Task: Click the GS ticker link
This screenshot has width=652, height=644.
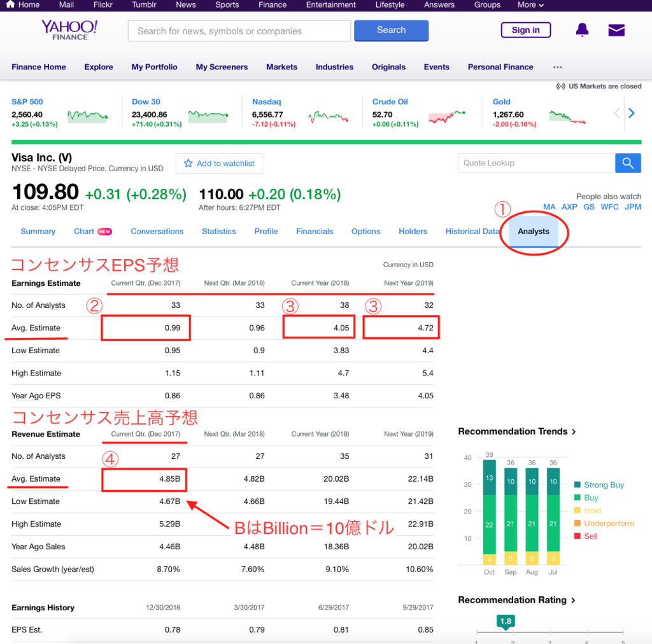Action: coord(589,207)
